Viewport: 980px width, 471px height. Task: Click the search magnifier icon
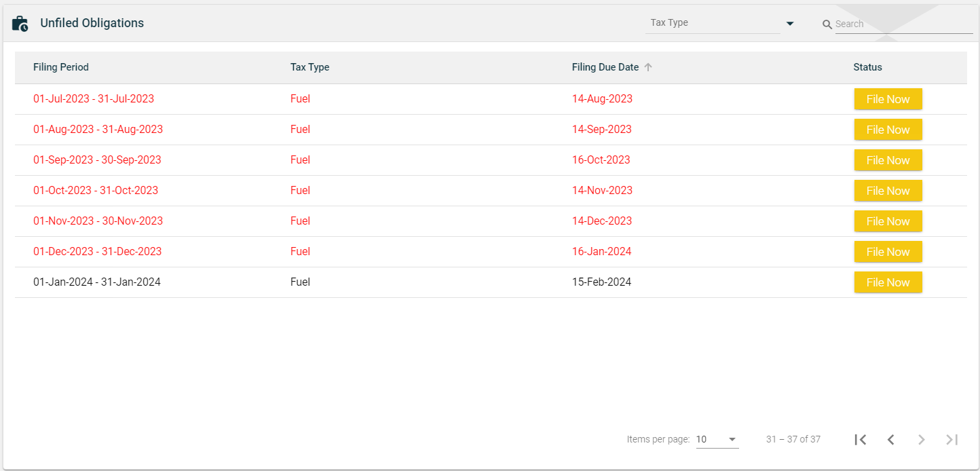(827, 24)
